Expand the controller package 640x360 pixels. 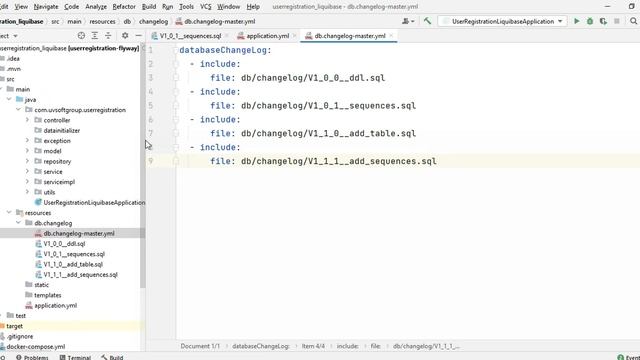pyautogui.click(x=27, y=120)
